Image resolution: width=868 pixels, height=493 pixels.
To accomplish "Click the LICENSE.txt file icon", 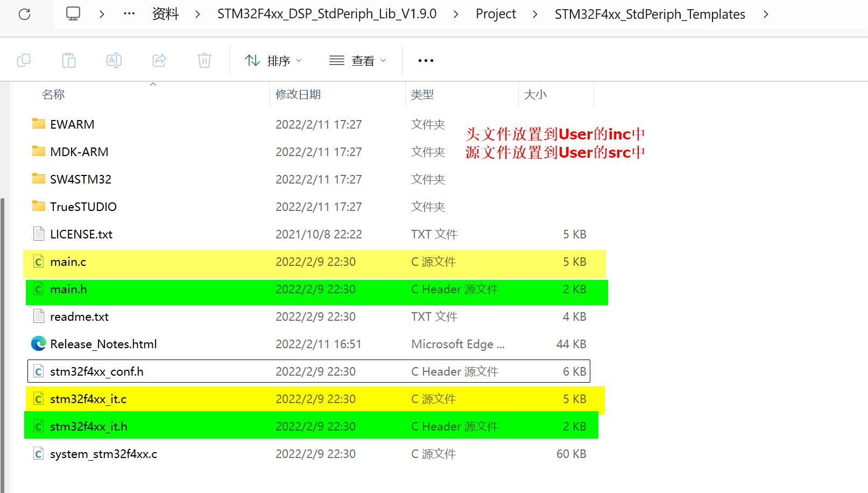I will pyautogui.click(x=39, y=234).
